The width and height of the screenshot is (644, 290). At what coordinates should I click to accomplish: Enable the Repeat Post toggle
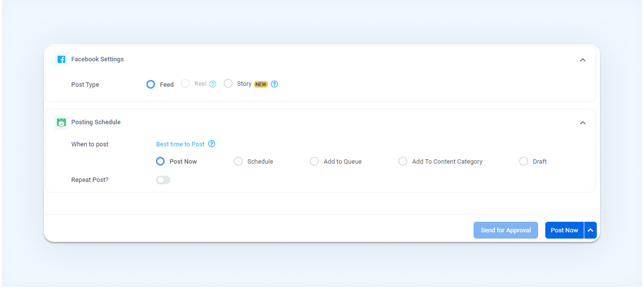pos(163,180)
